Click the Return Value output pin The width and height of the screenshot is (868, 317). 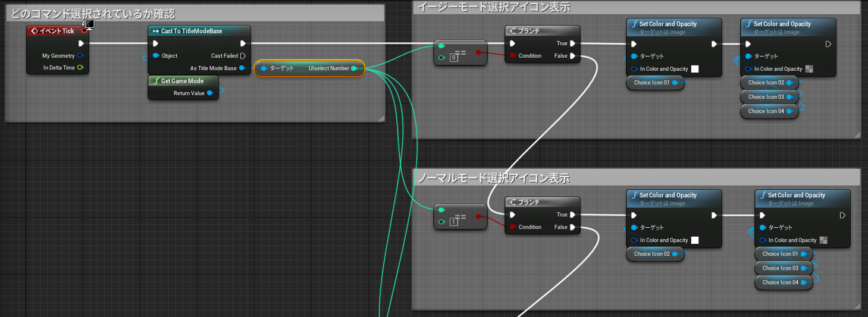[210, 93]
